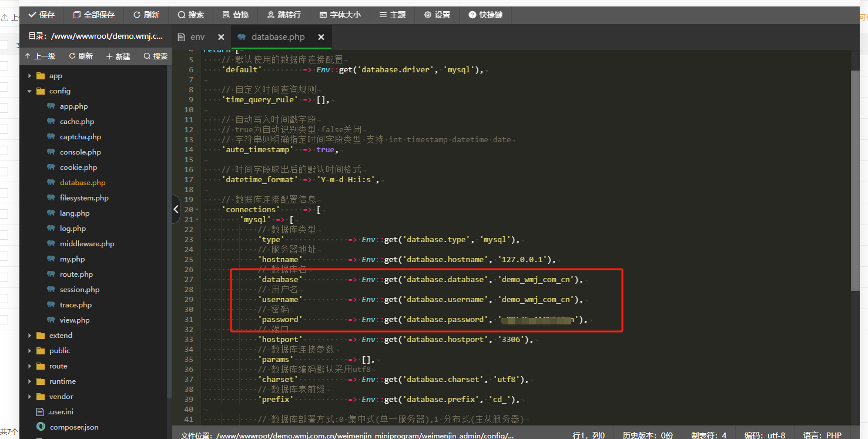
Task: Collapse the config folder
Action: pos(29,91)
